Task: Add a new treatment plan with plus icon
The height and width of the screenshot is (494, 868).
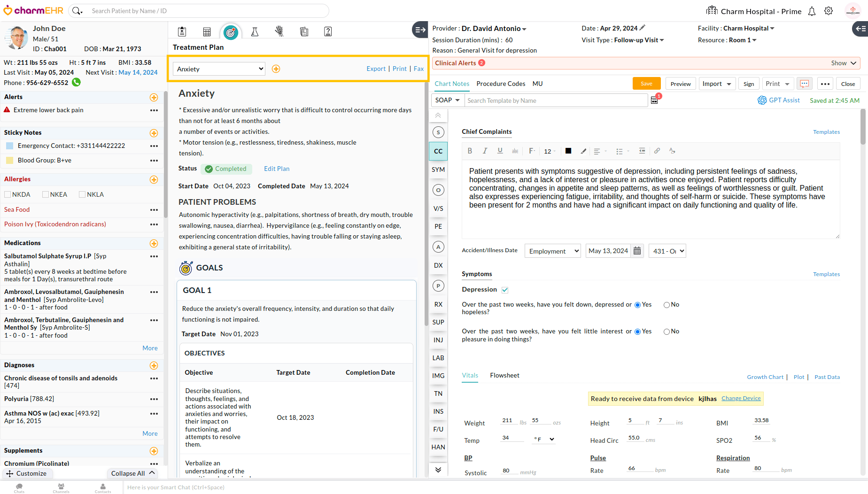Action: tap(276, 69)
